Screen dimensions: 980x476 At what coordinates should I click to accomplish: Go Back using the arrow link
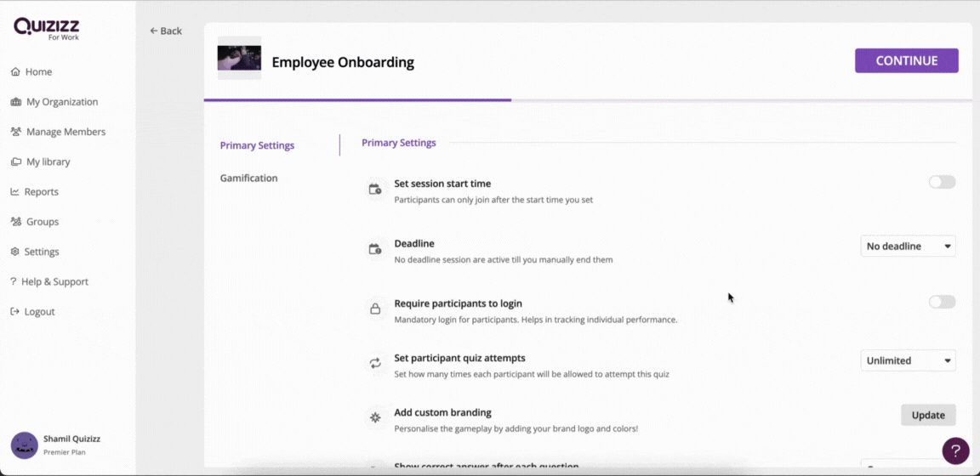(166, 31)
